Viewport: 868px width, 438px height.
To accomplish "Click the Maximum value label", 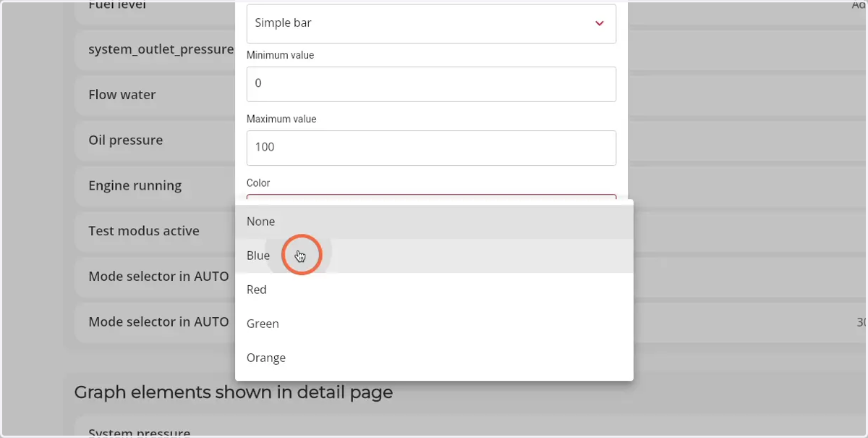I will (281, 119).
